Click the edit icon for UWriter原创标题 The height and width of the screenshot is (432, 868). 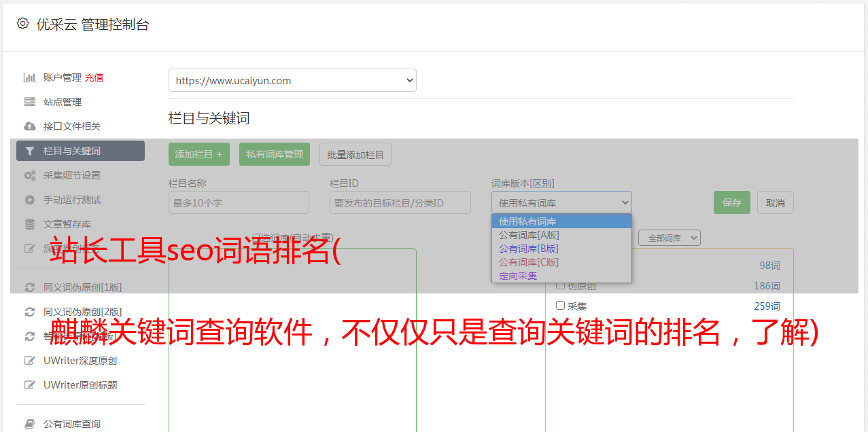[30, 385]
